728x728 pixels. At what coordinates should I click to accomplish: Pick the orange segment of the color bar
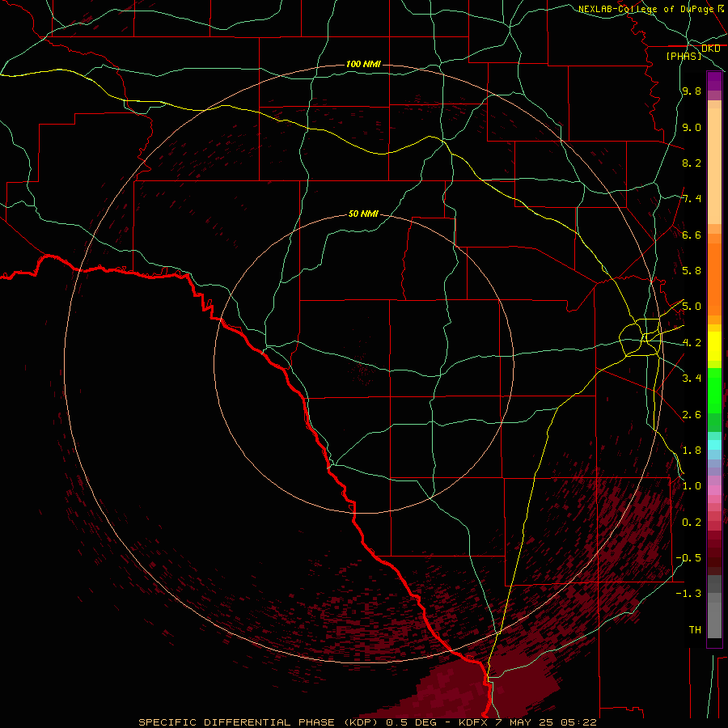tap(714, 279)
